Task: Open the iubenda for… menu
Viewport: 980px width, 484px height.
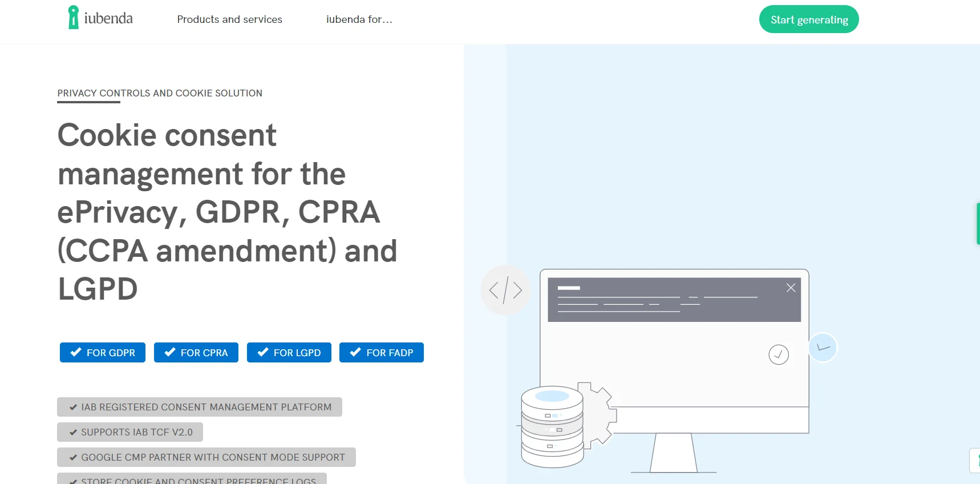Action: 359,19
